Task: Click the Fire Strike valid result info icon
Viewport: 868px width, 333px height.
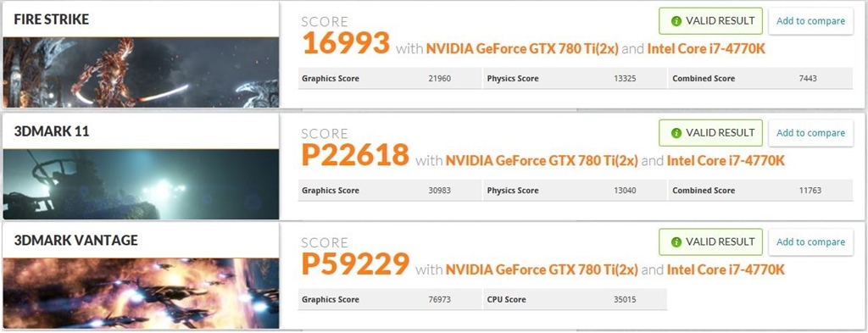Action: point(676,21)
